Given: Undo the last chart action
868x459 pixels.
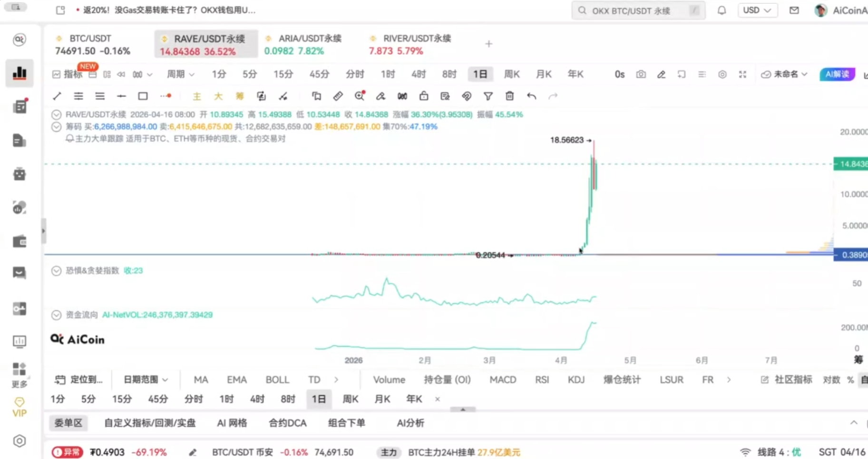Looking at the screenshot, I should pyautogui.click(x=531, y=96).
